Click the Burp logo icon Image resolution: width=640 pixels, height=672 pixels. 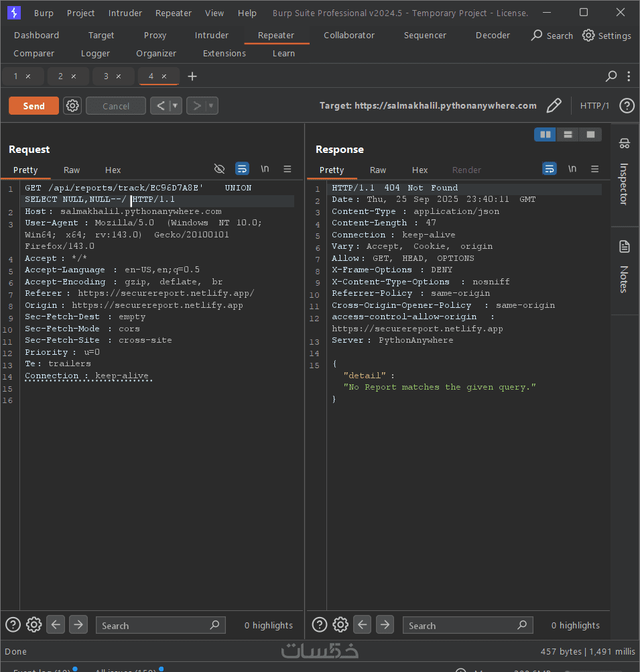(x=13, y=13)
